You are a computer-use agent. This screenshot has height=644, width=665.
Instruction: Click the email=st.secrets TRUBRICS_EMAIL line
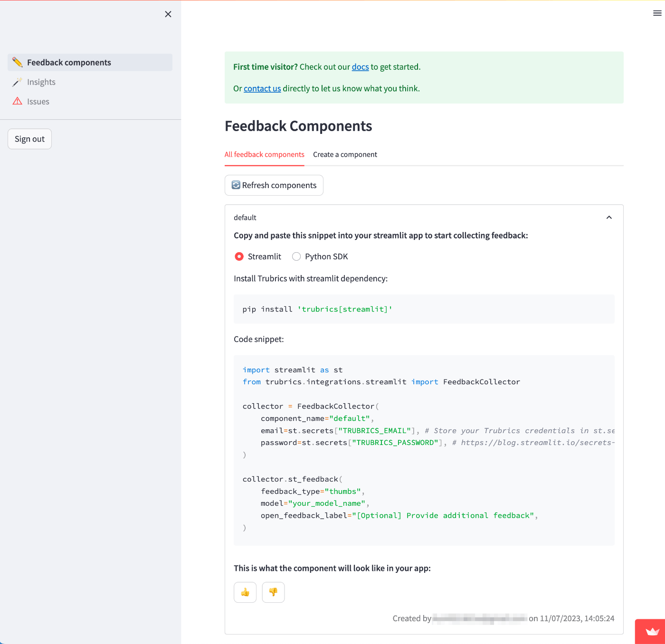[x=437, y=431]
